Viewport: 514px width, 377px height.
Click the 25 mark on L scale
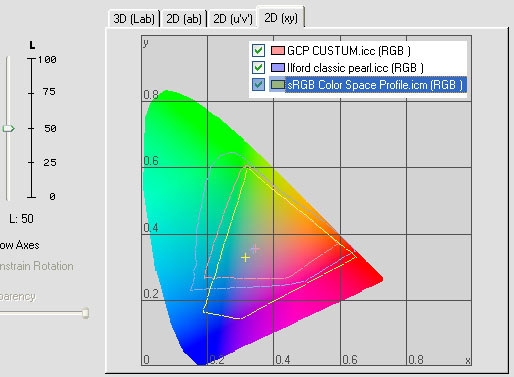click(x=50, y=163)
